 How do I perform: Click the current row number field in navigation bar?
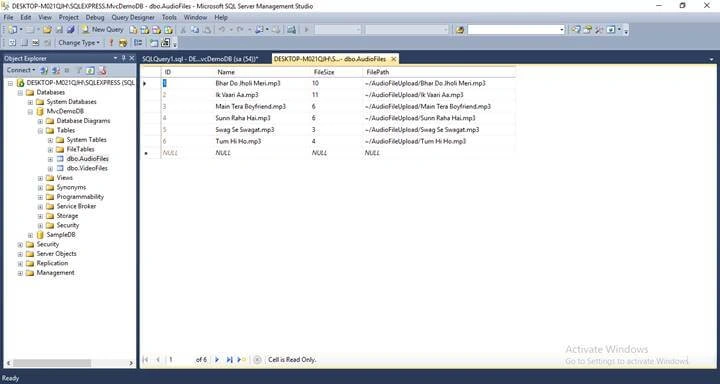[180, 360]
